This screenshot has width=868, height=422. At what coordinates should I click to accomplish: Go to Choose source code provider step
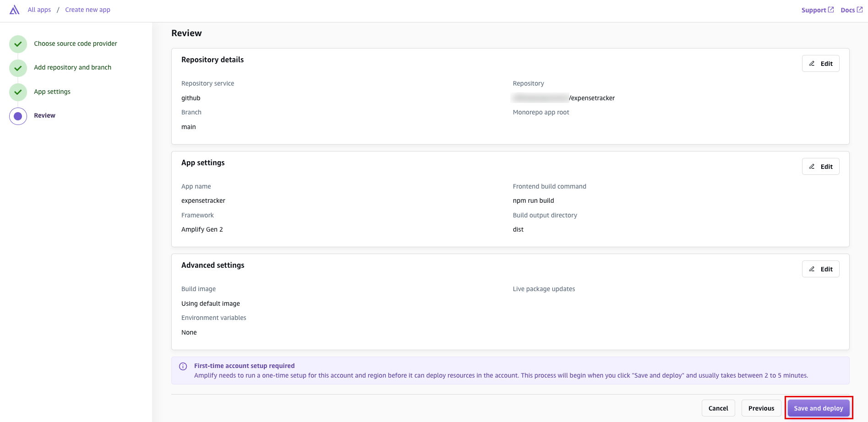76,43
